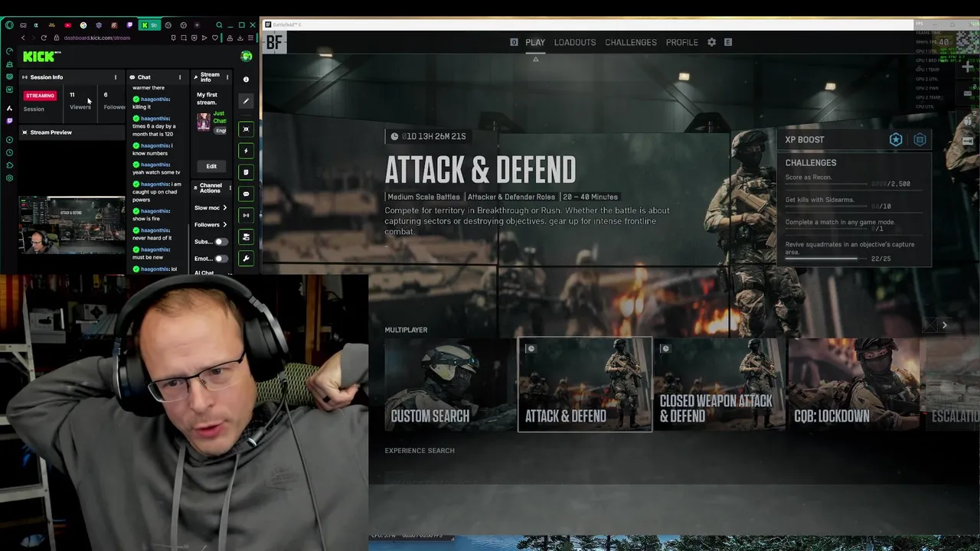Viewport: 980px width, 551px height.
Task: Click the chat bubble icon in right toolbar
Action: coord(246,194)
